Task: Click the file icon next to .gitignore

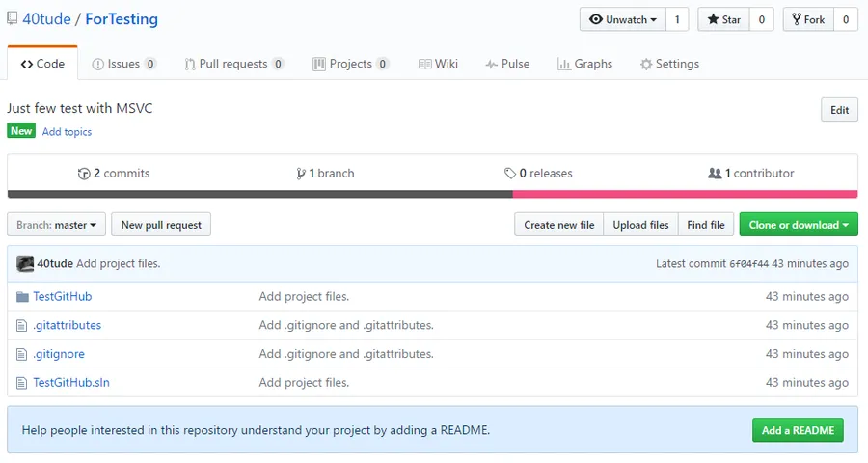Action: pos(21,354)
